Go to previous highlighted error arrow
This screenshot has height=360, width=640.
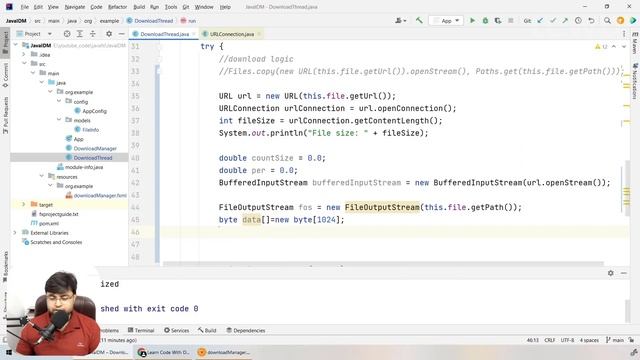point(614,47)
